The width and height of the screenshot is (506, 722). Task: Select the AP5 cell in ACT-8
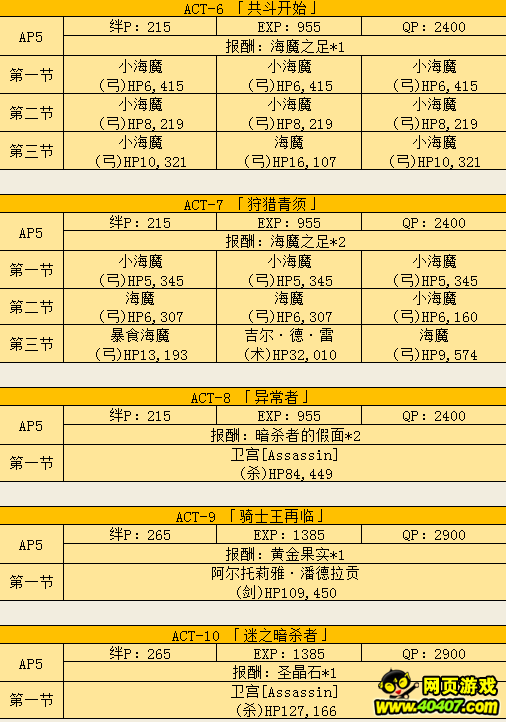click(x=31, y=425)
